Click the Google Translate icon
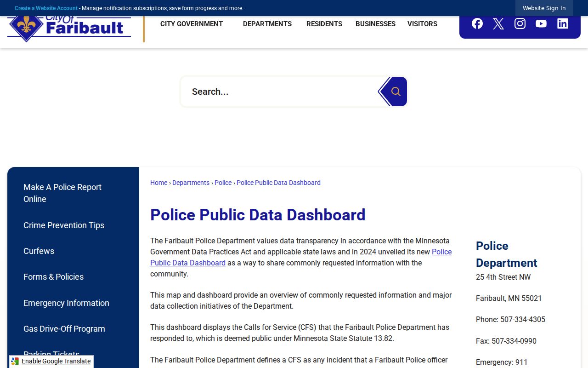The image size is (588, 368). pos(15,362)
